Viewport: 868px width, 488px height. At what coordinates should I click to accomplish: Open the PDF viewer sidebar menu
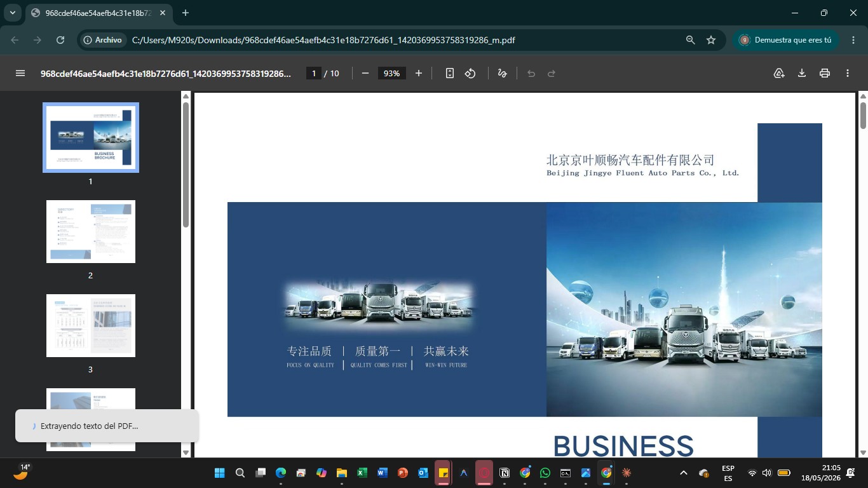click(20, 73)
